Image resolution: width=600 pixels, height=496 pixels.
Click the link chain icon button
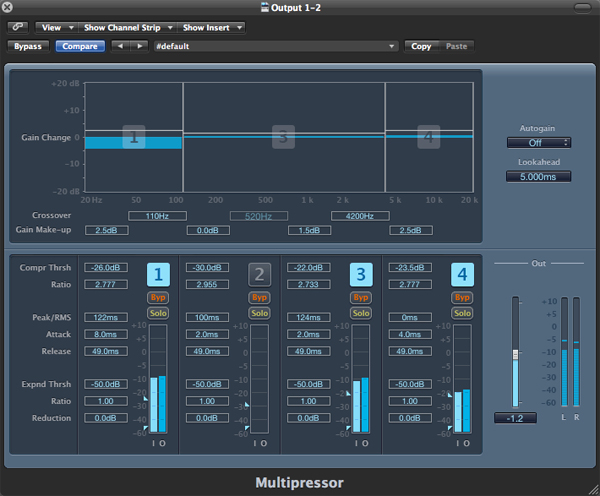click(x=18, y=27)
